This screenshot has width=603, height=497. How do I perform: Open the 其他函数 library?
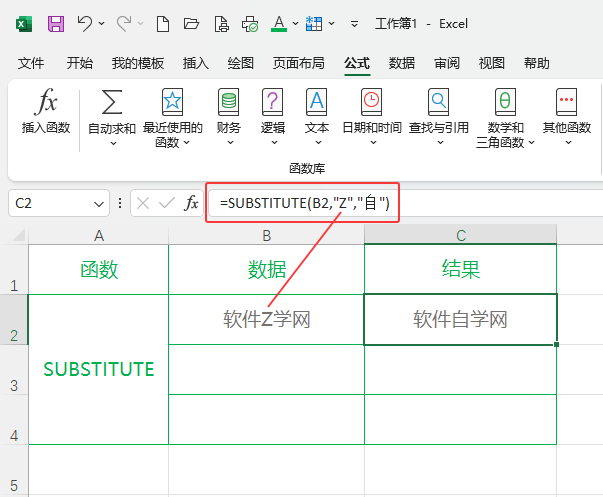pyautogui.click(x=567, y=117)
